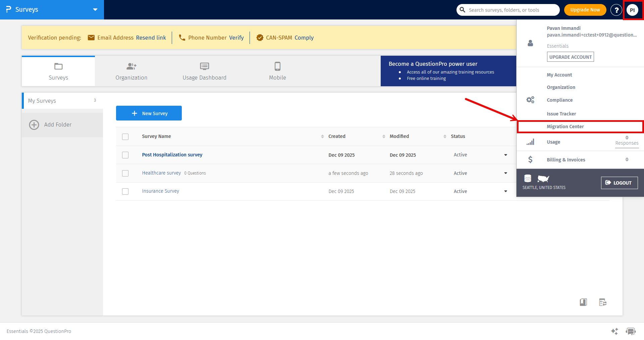
Task: Open the PI profile avatar menu
Action: [x=632, y=10]
